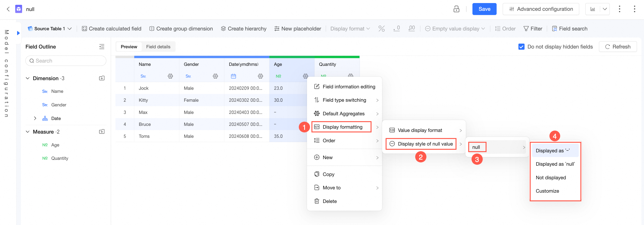This screenshot has width=644, height=225.
Task: Refresh the data preview
Action: coord(618,47)
